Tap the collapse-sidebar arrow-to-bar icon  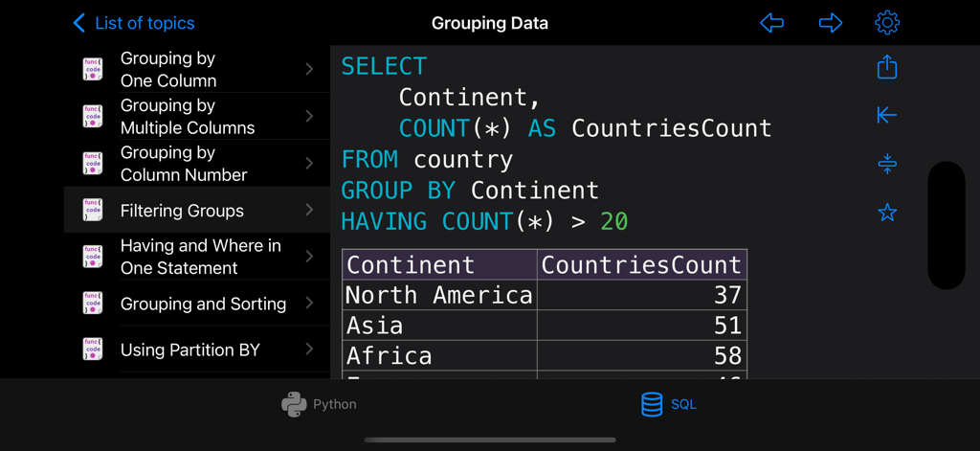point(887,115)
